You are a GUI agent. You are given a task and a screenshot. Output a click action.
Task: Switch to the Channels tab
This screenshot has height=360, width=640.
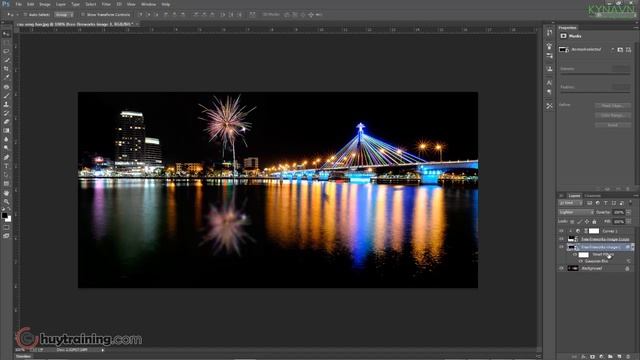[592, 196]
